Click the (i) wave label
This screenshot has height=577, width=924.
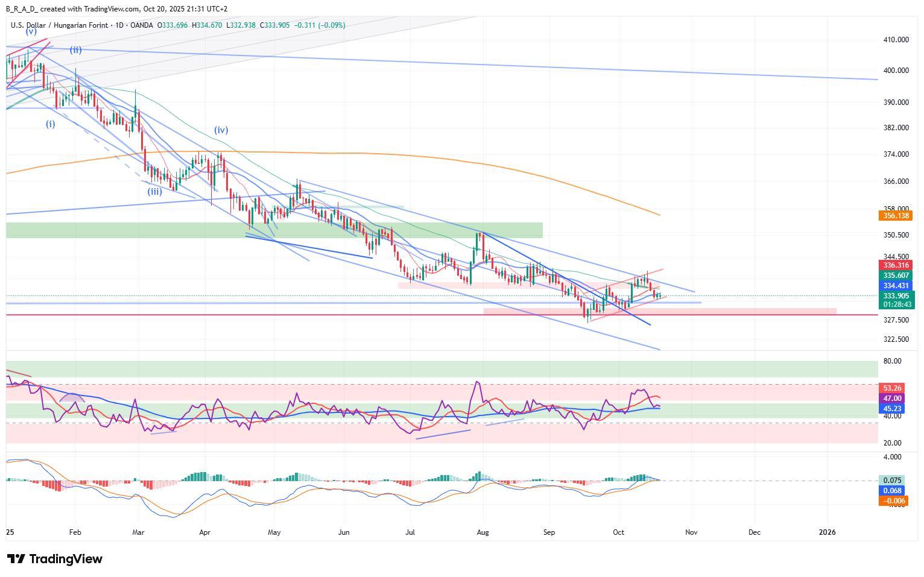(x=50, y=124)
